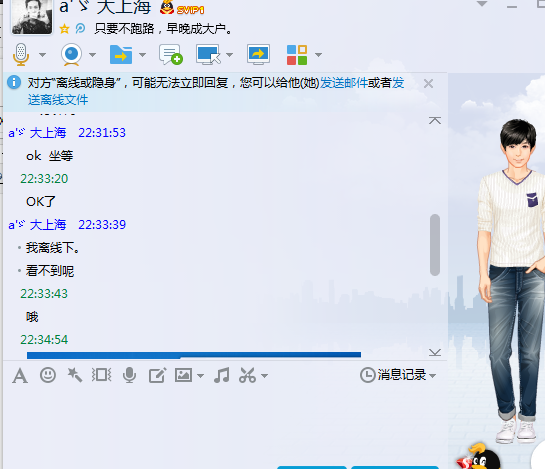Start a voice call with microphone icon

21,55
